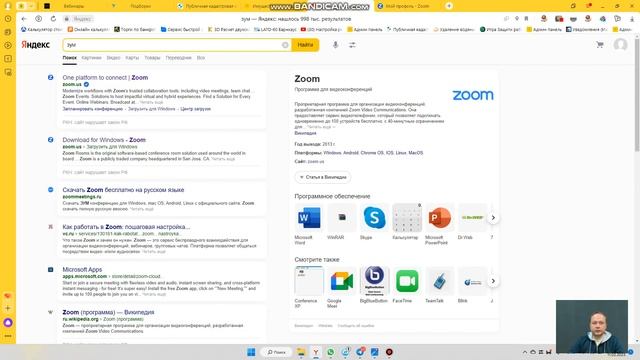Click the browser address bar

click(x=296, y=19)
